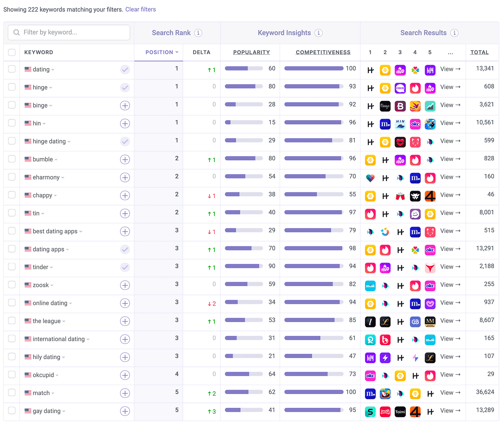The image size is (504, 426).
Task: Expand the tinder keyword dropdown arrow
Action: [x=51, y=268]
